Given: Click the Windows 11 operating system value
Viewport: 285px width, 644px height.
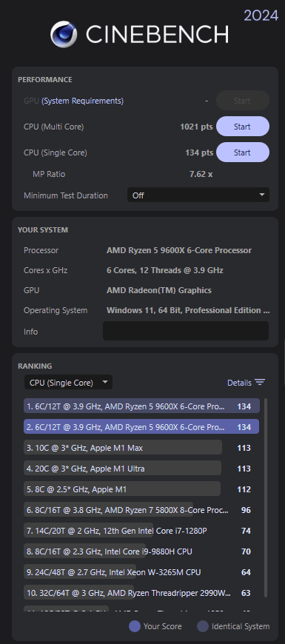Looking at the screenshot, I should point(188,310).
